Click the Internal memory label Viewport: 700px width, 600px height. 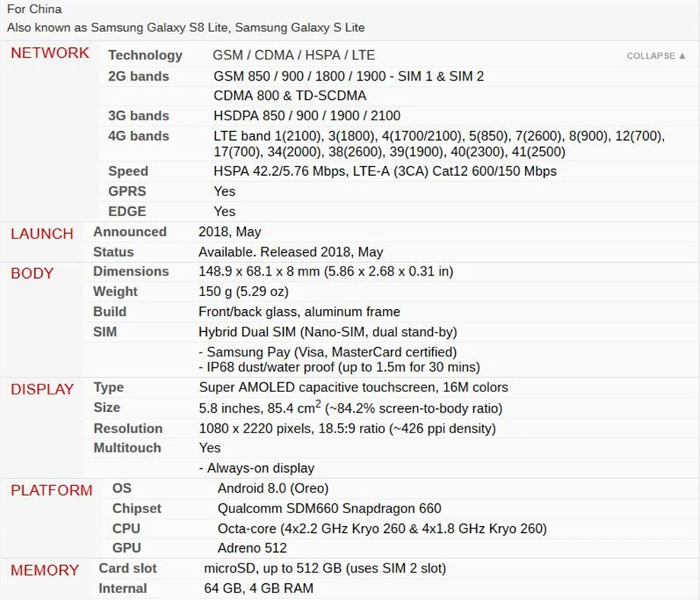tap(123, 589)
